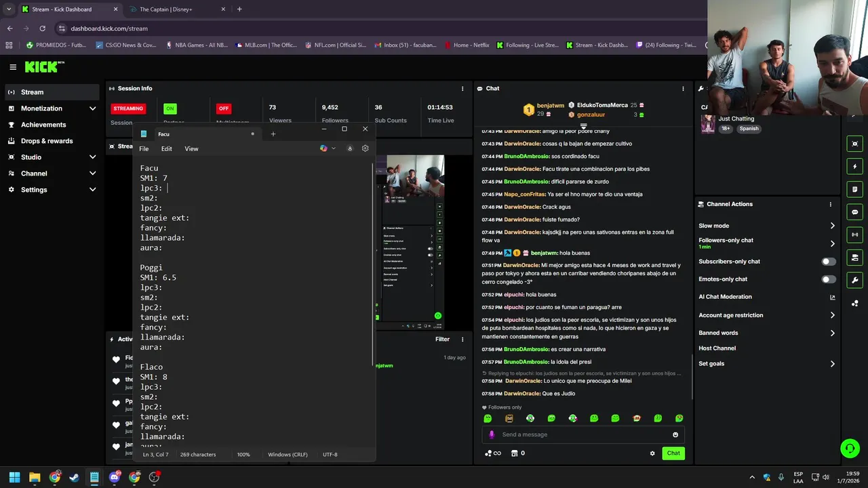
Task: Select Stream in the sidebar
Action: tap(52, 92)
